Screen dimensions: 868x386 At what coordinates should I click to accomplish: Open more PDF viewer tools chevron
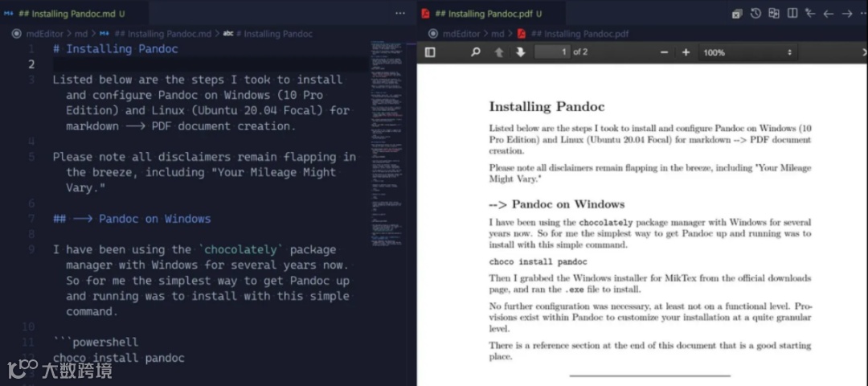(x=864, y=52)
